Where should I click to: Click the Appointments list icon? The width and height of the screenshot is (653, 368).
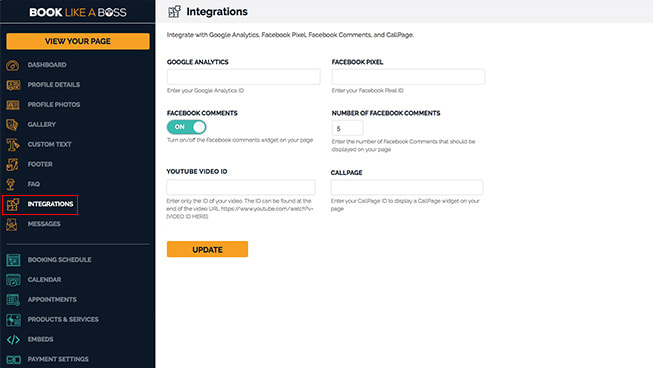(x=13, y=300)
